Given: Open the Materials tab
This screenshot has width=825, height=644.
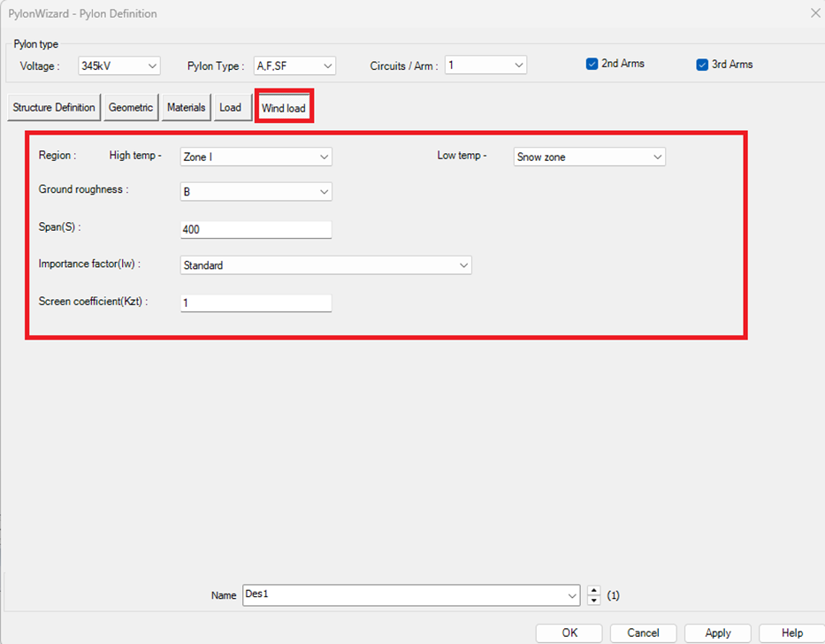Looking at the screenshot, I should point(187,108).
